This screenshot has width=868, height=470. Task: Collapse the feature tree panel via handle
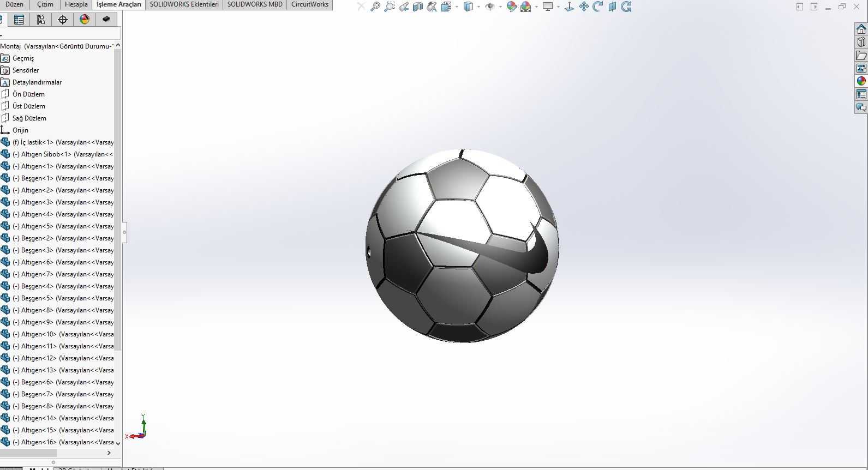124,232
